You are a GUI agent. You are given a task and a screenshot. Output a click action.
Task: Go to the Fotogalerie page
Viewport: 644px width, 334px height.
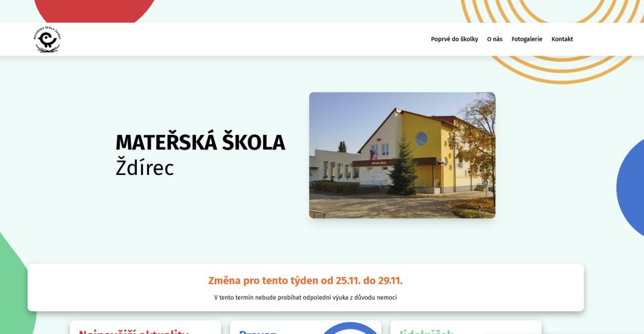[x=527, y=39]
